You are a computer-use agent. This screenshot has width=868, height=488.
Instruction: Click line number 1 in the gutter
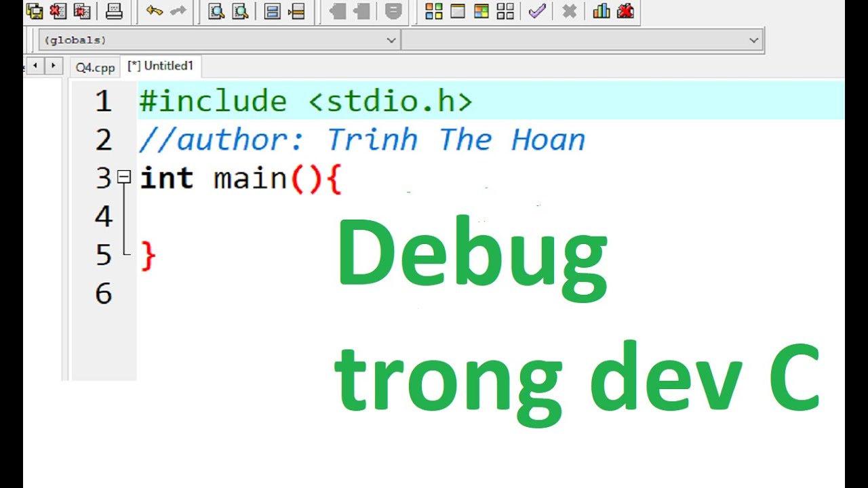pyautogui.click(x=103, y=101)
